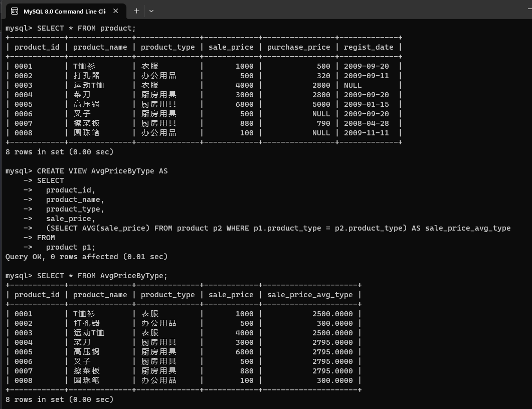Click the purchase_price column header
This screenshot has width=532, height=409.
click(298, 47)
